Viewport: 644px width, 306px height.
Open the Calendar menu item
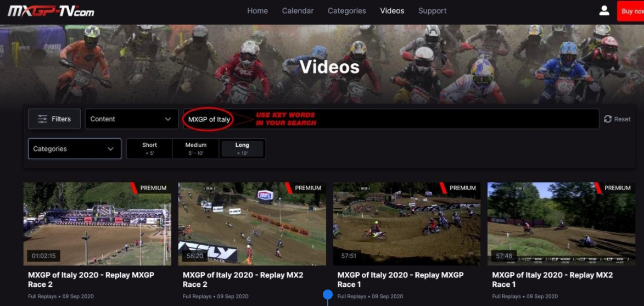(x=298, y=10)
